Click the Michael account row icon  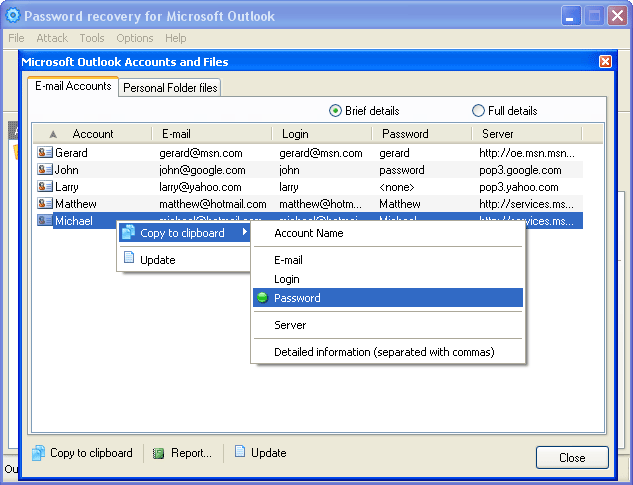coord(45,220)
